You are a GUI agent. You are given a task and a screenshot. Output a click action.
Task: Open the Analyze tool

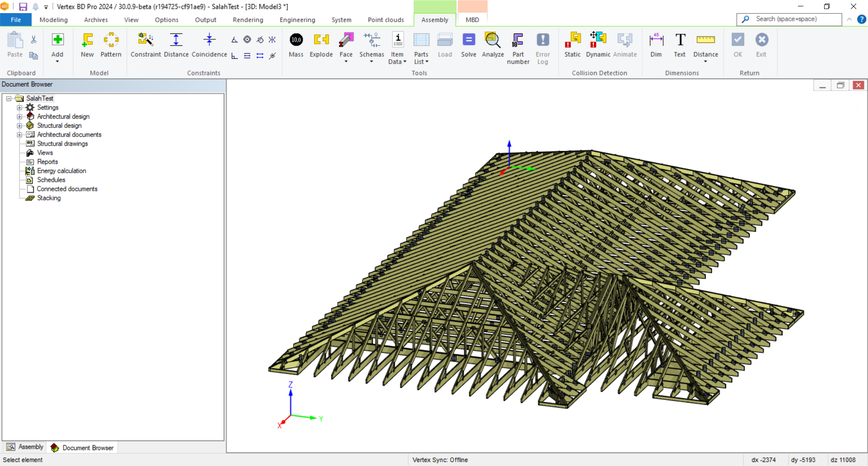pos(492,40)
